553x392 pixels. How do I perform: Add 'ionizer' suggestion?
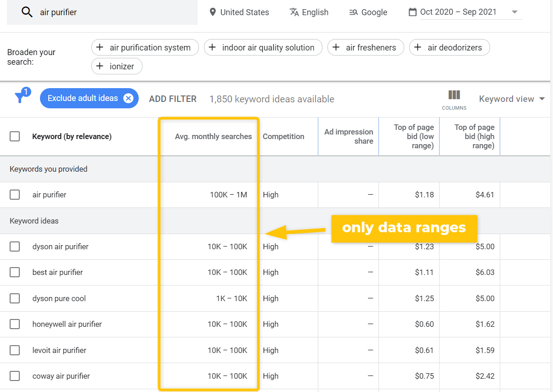click(117, 66)
